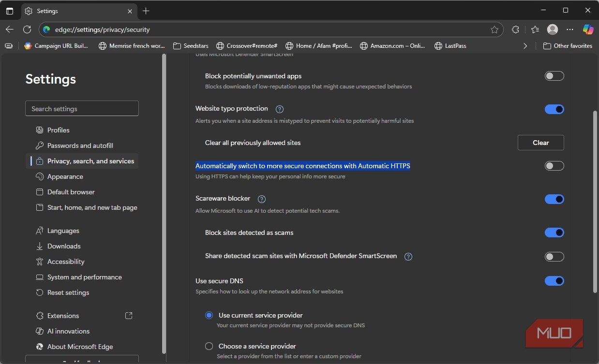
Task: Enable Automatic HTTPS toggle
Action: click(554, 166)
